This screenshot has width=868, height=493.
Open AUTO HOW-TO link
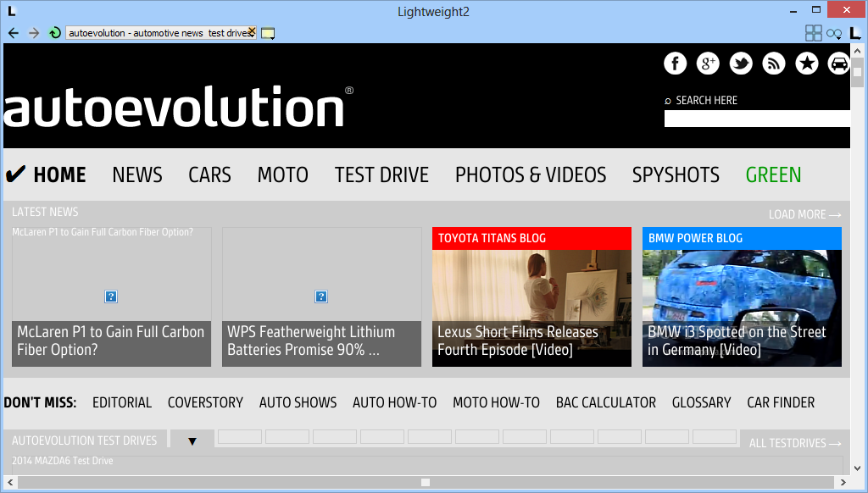point(395,402)
